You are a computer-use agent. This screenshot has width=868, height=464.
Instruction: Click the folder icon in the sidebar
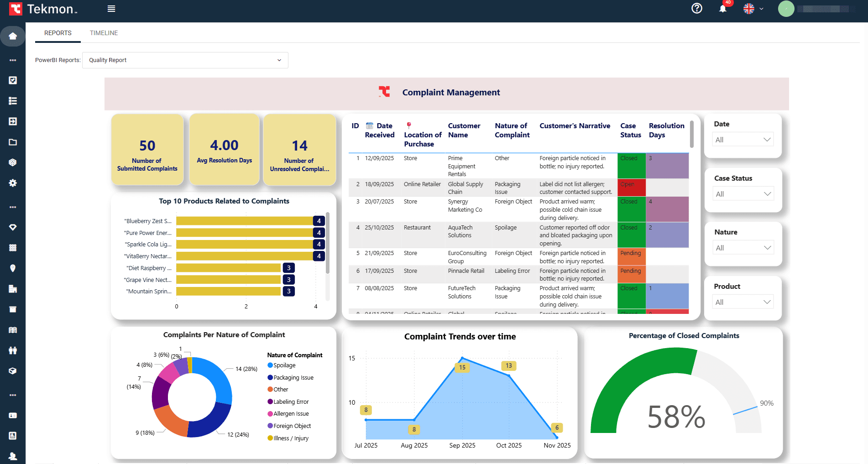[13, 141]
